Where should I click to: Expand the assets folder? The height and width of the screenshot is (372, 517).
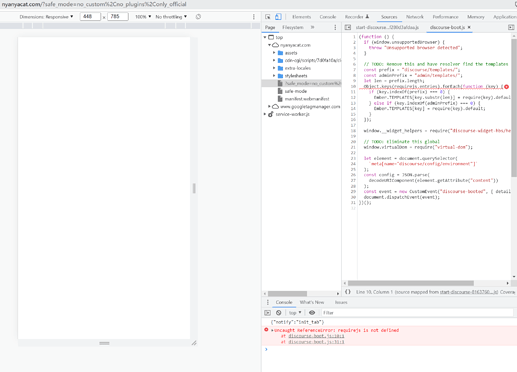pos(274,53)
